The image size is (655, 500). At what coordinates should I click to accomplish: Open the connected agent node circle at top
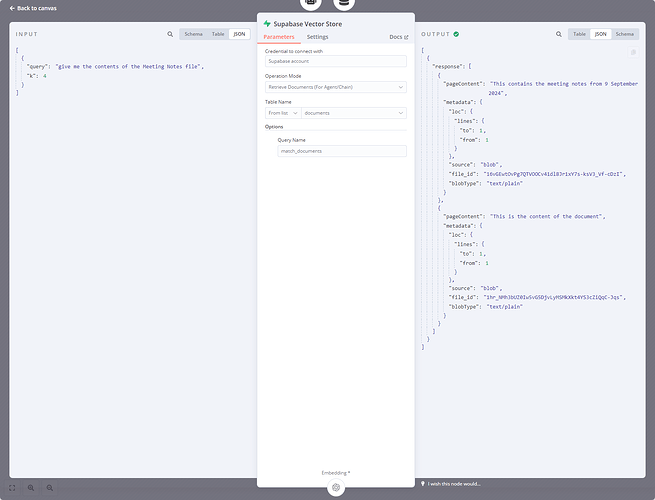point(310,3)
